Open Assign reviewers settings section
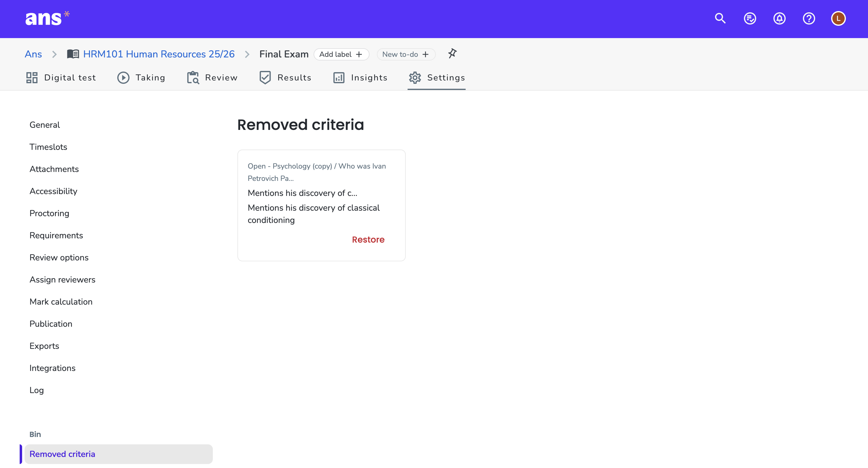 [x=63, y=280]
